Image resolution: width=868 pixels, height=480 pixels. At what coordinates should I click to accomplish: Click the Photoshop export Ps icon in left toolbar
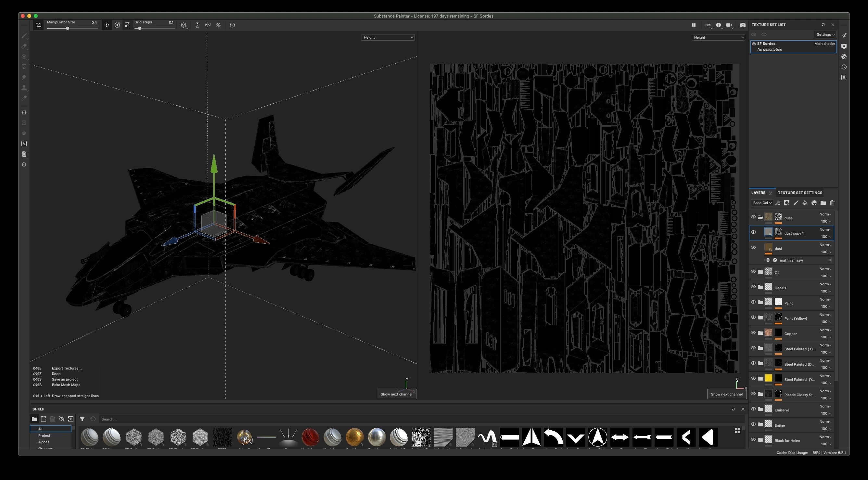tap(24, 144)
